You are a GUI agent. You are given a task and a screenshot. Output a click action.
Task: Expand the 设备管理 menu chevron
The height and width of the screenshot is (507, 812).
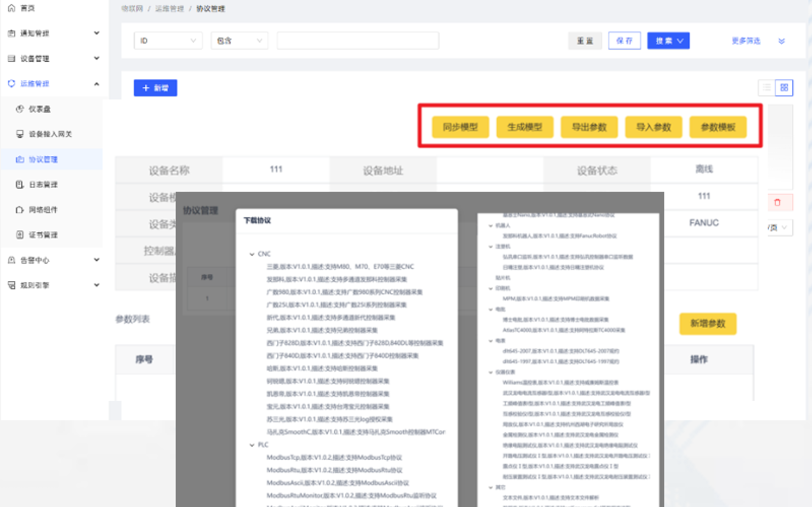coord(96,58)
